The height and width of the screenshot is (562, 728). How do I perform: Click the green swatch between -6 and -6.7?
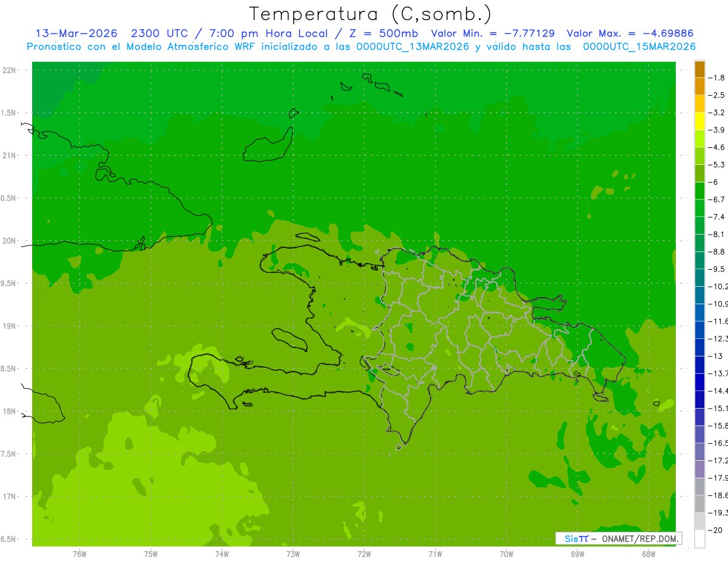[x=699, y=191]
